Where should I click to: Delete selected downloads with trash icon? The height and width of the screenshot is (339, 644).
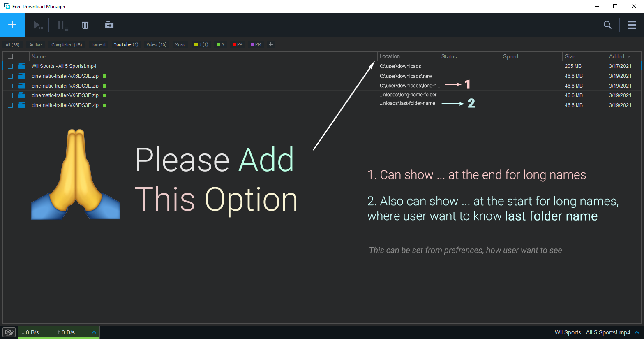[85, 25]
